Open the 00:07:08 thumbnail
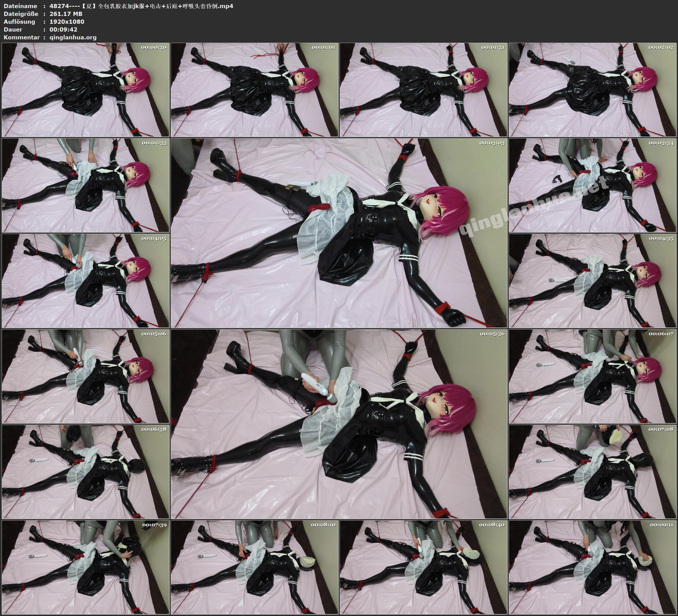Viewport: 678px width, 616px height. 592,472
